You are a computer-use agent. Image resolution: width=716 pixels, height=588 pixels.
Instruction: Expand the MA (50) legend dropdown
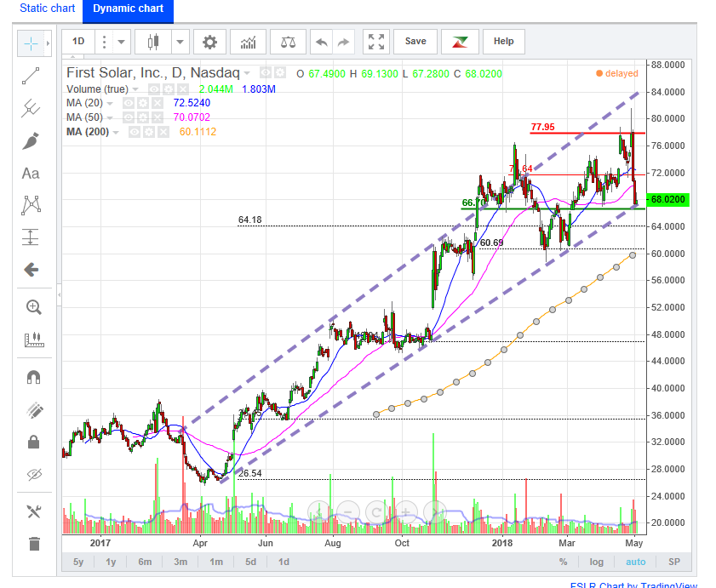pos(110,117)
